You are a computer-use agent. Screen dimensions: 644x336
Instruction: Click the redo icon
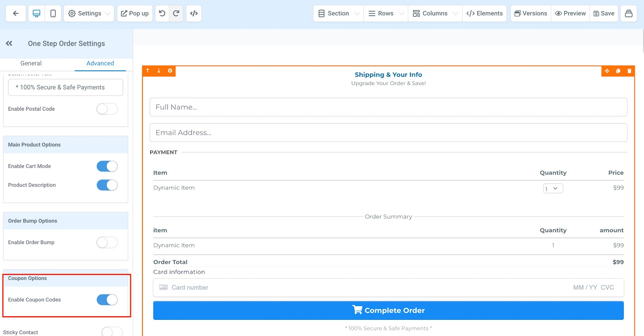176,13
